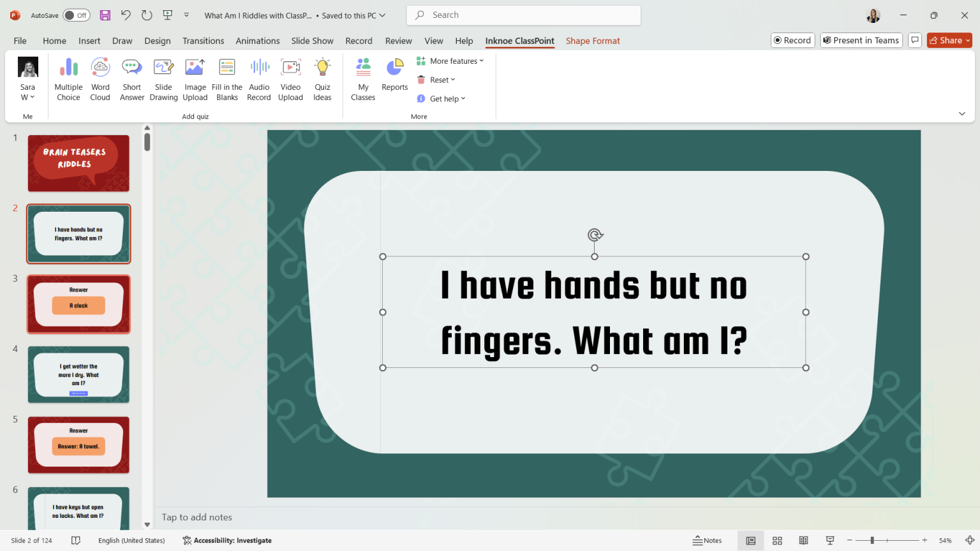Screen dimensions: 980x551
Task: Open the Word Cloud activity
Action: pyautogui.click(x=100, y=78)
